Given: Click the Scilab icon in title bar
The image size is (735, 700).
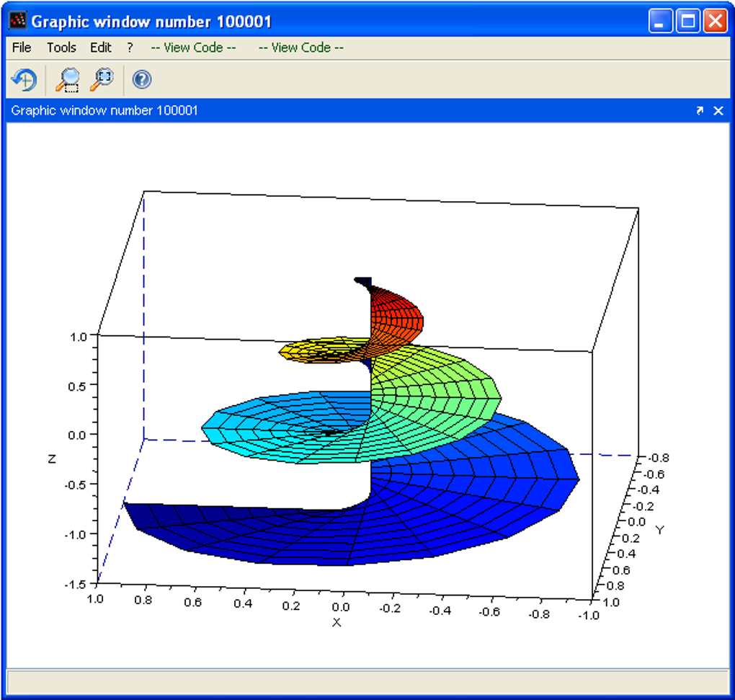Looking at the screenshot, I should point(18,21).
